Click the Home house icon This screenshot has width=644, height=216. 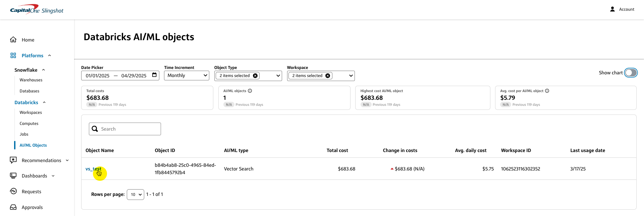click(13, 40)
